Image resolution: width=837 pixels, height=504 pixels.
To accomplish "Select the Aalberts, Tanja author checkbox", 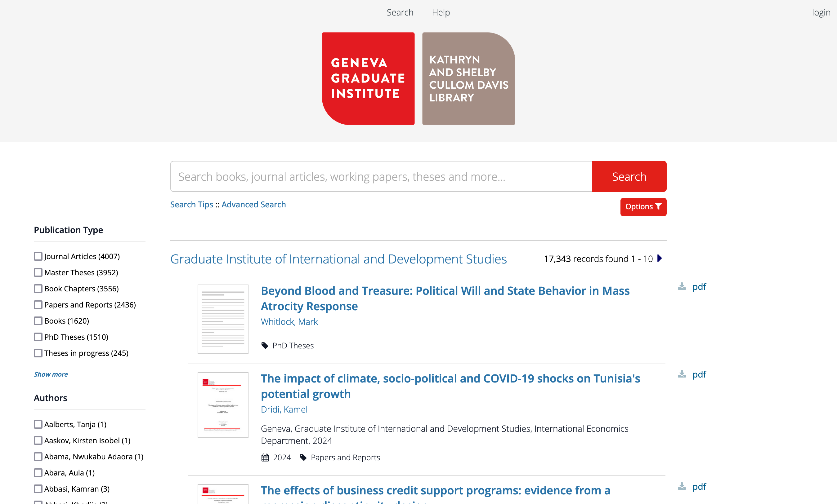I will pyautogui.click(x=38, y=424).
